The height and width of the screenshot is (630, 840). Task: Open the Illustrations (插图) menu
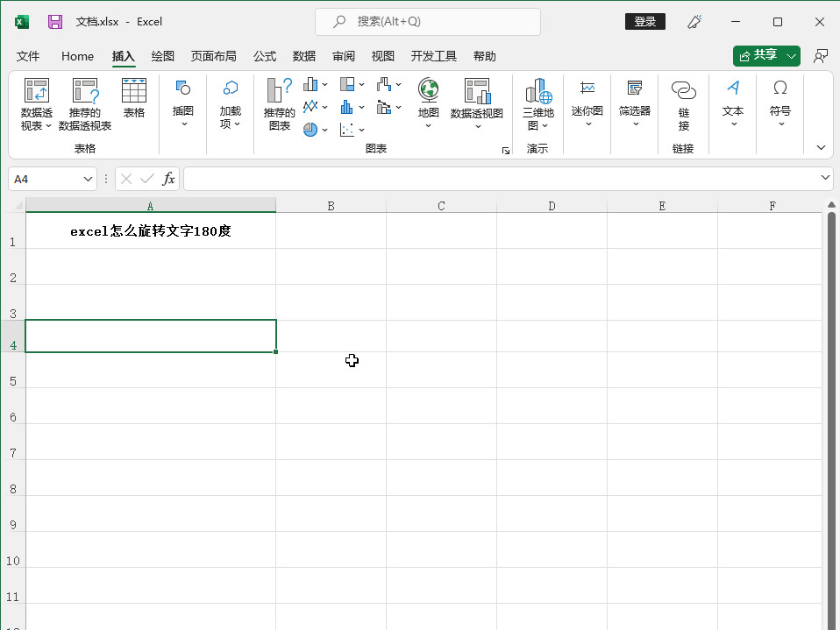(x=182, y=104)
